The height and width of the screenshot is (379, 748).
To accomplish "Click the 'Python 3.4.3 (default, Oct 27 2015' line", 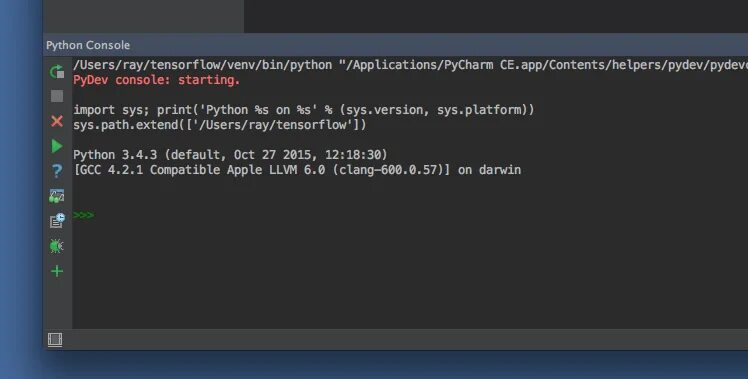I will pos(230,155).
